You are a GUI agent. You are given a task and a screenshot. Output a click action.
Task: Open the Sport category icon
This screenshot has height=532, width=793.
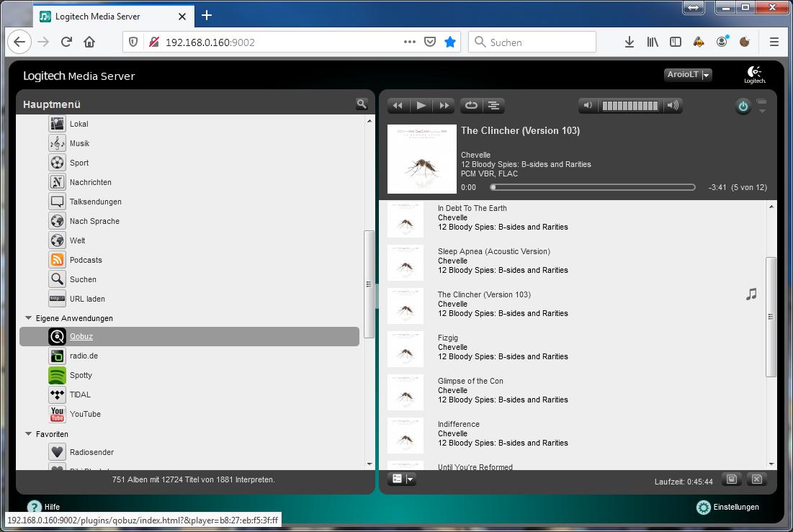click(57, 162)
